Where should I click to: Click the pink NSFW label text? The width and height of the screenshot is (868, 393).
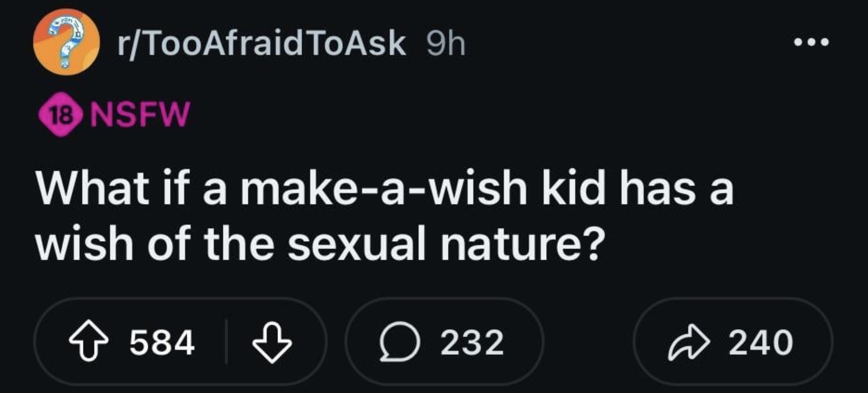(x=138, y=114)
